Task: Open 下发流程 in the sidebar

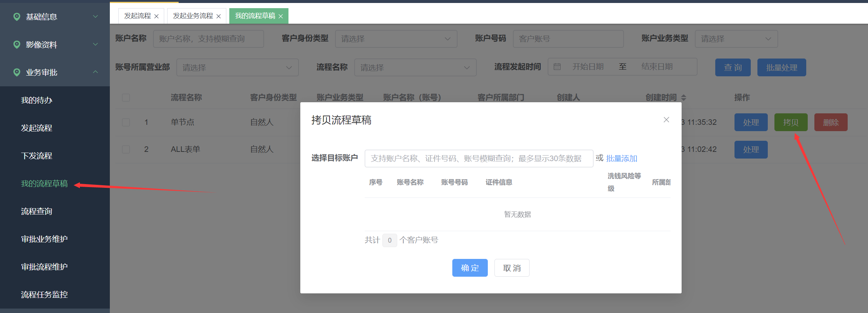Action: [x=37, y=156]
